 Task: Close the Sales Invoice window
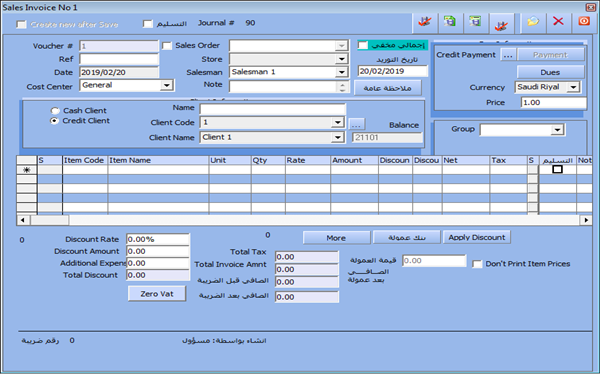590,7
